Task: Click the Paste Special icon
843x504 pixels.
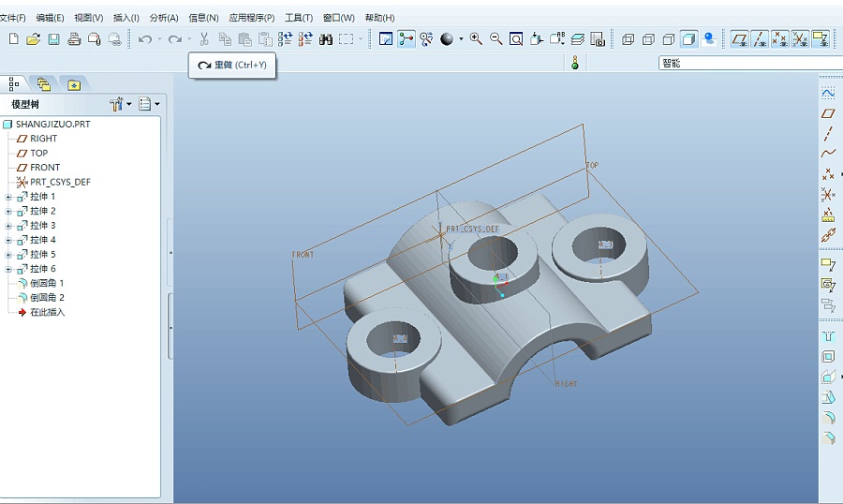Action: 265,38
